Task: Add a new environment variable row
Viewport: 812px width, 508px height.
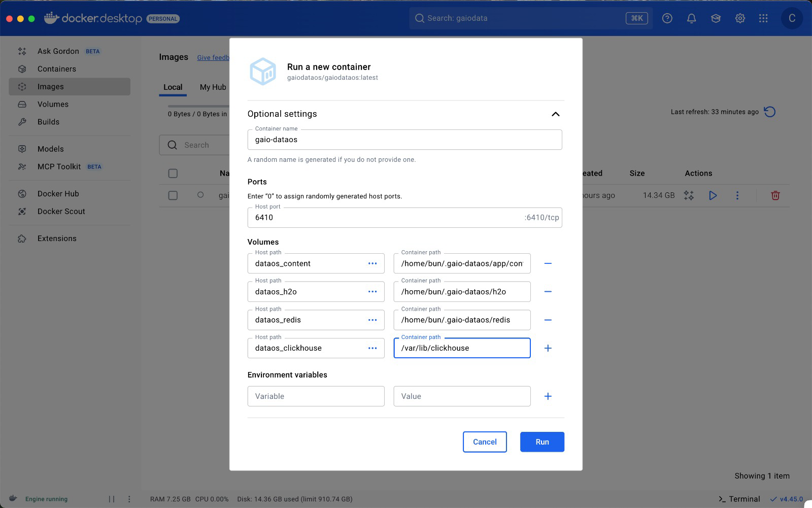Action: coord(548,396)
